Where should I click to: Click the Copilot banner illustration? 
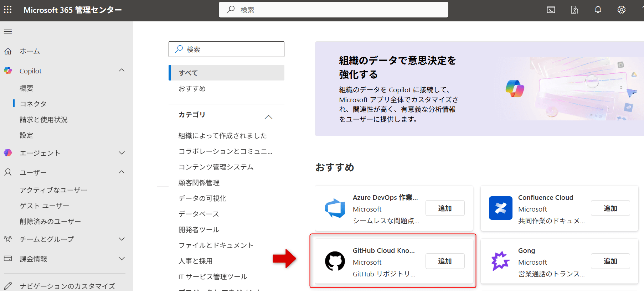pos(572,89)
